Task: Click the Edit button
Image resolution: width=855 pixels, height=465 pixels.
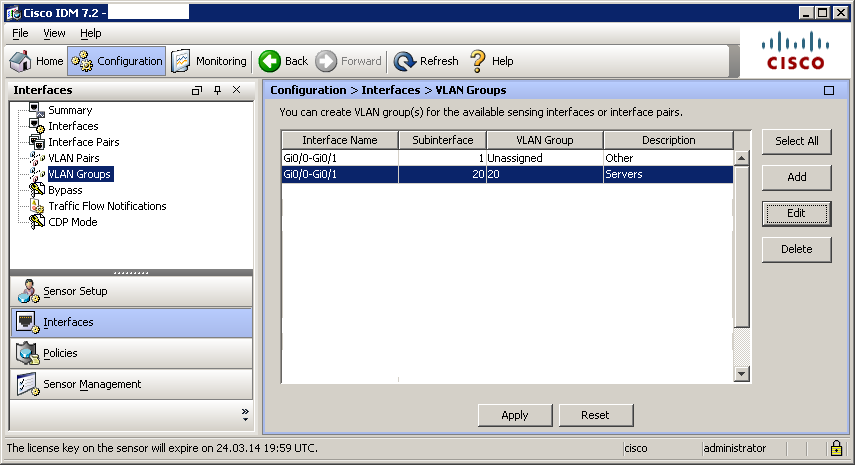Action: click(797, 213)
